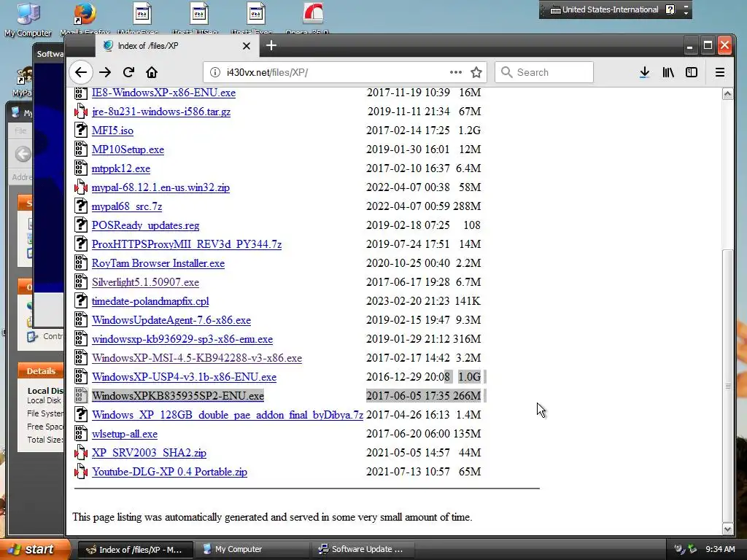Click archive icon beside XP_SRV2003_SHA2.zip
The height and width of the screenshot is (560, 747).
[81, 452]
